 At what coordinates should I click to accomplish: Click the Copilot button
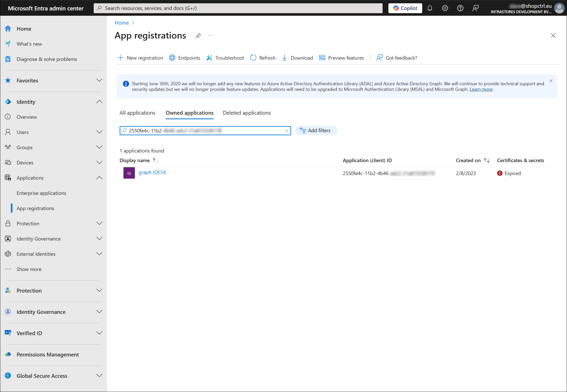[405, 8]
